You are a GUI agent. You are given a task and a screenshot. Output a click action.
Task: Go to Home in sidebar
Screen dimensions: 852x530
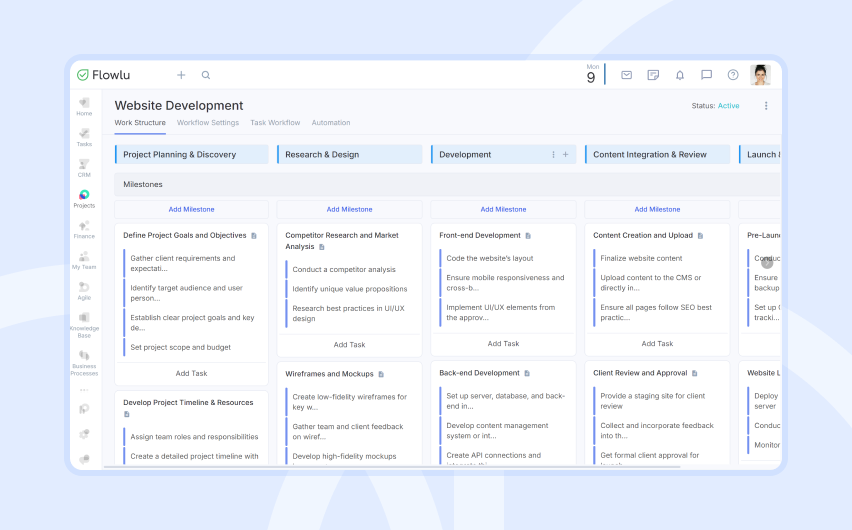click(x=84, y=107)
